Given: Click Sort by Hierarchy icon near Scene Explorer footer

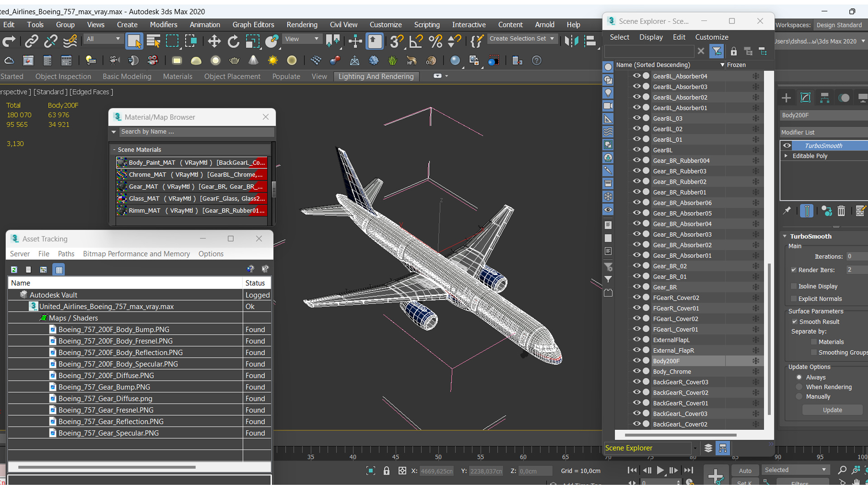Looking at the screenshot, I should (x=722, y=448).
